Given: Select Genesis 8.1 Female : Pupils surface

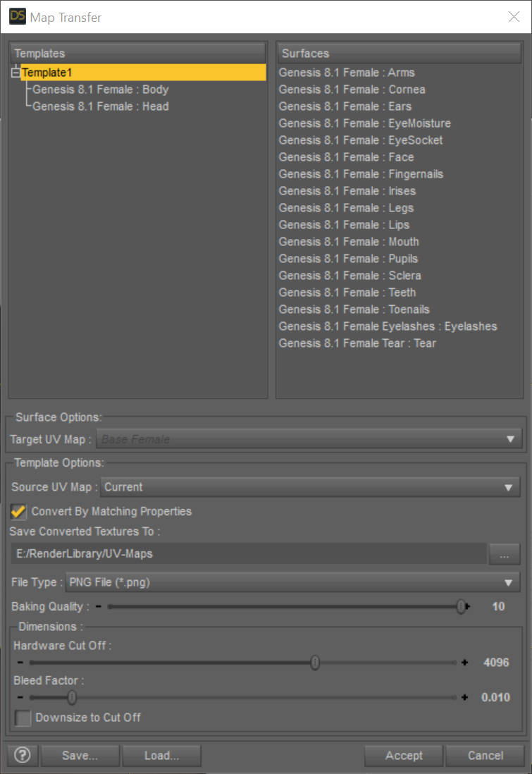Looking at the screenshot, I should point(348,259).
